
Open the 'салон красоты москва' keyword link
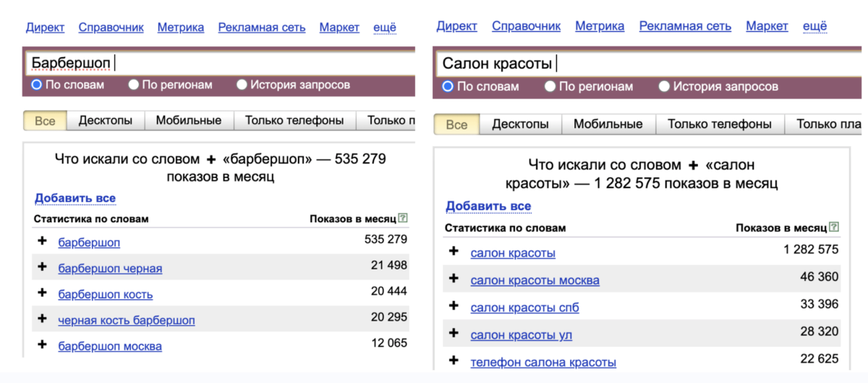coord(535,280)
